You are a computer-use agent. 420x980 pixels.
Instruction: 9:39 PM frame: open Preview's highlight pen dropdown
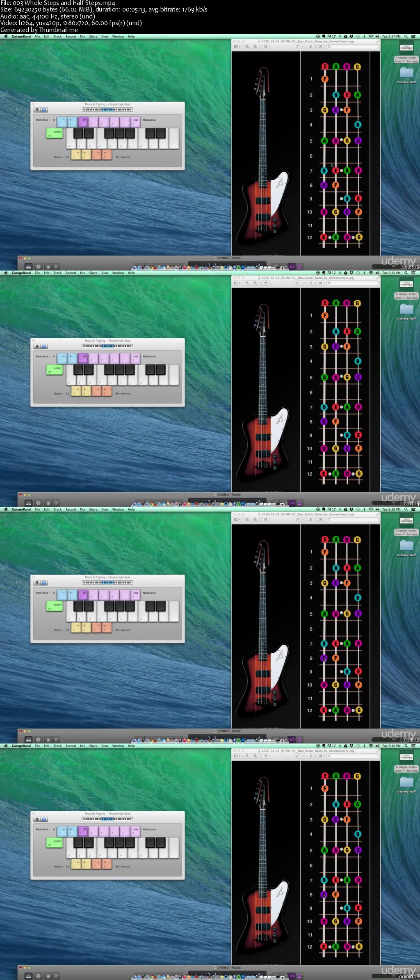click(x=299, y=519)
